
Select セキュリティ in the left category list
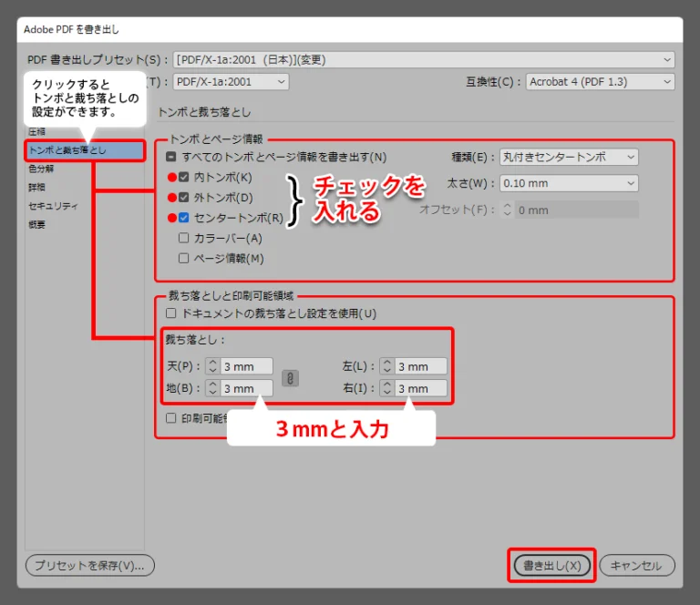53,206
